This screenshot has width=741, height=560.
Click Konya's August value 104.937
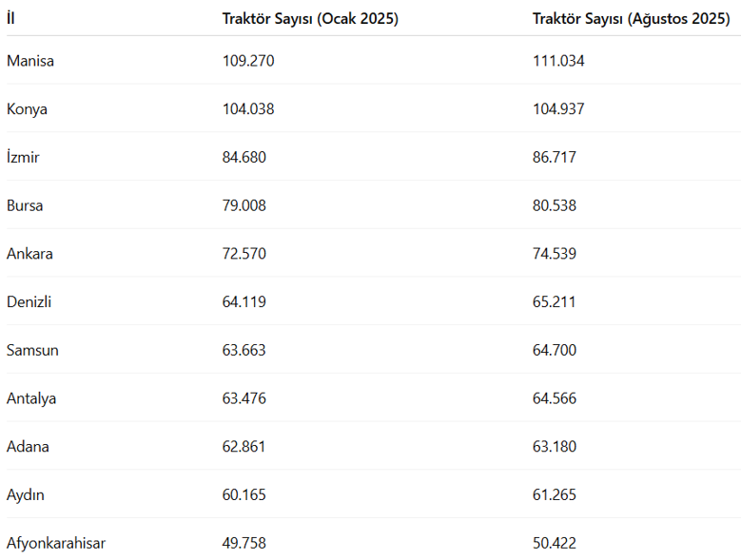pos(558,109)
